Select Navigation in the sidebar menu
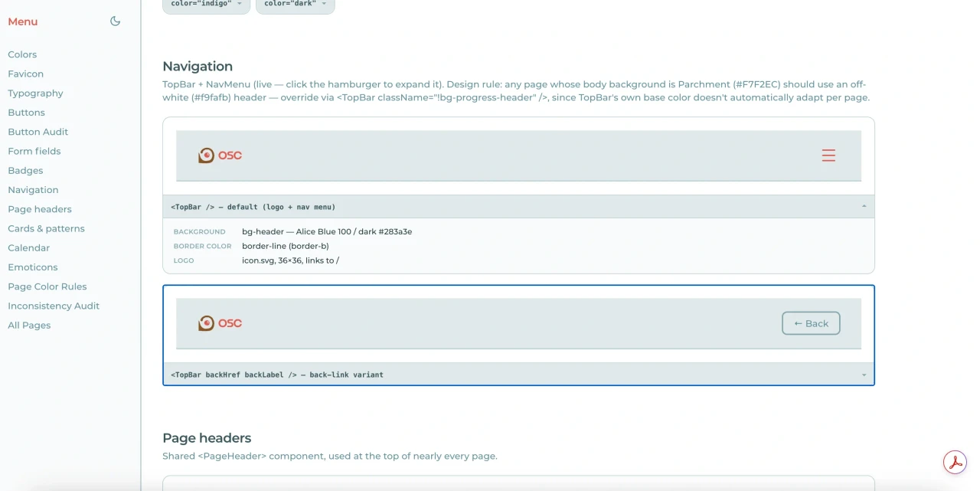Viewport: 980px width, 491px height. point(33,190)
